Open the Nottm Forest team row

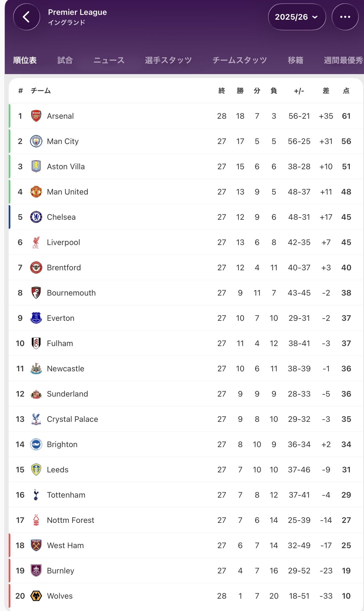pyautogui.click(x=71, y=520)
